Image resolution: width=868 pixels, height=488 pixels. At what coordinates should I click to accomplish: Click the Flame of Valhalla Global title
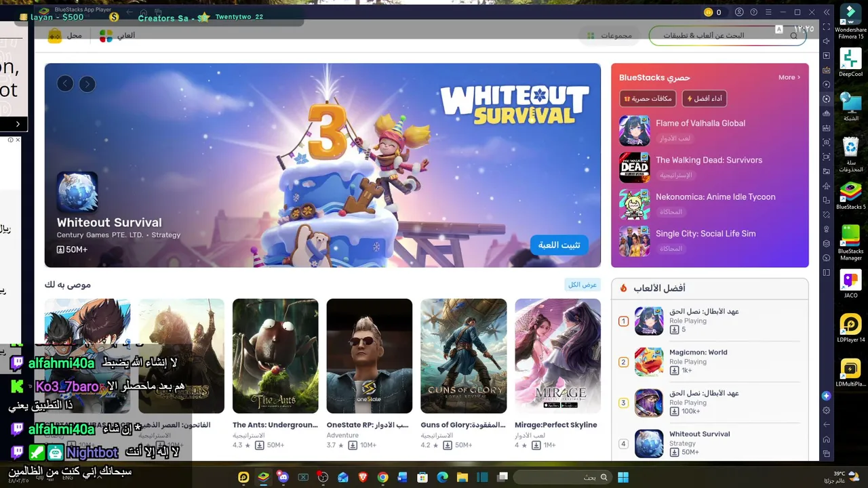tap(701, 123)
